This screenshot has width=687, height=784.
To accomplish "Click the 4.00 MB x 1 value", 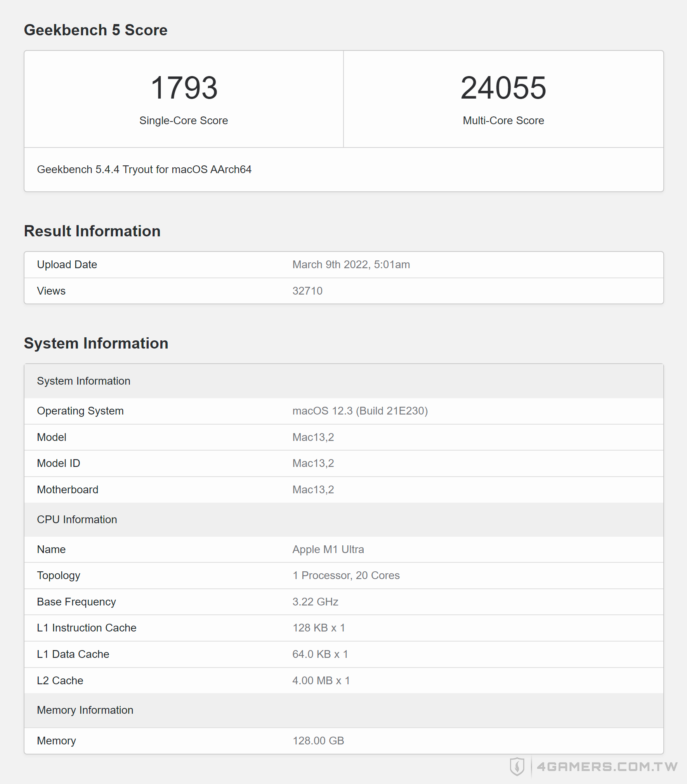I will (321, 681).
